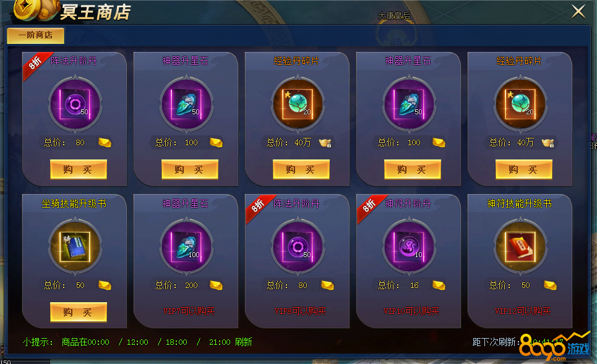Select the 神符技能升级书 red book icon
The height and width of the screenshot is (364, 597).
point(520,247)
